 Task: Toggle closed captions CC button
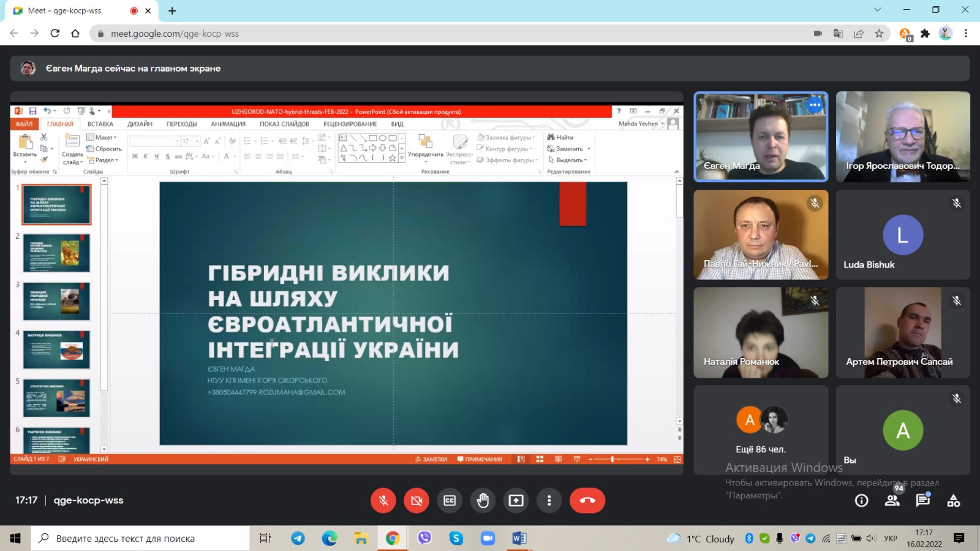click(450, 501)
